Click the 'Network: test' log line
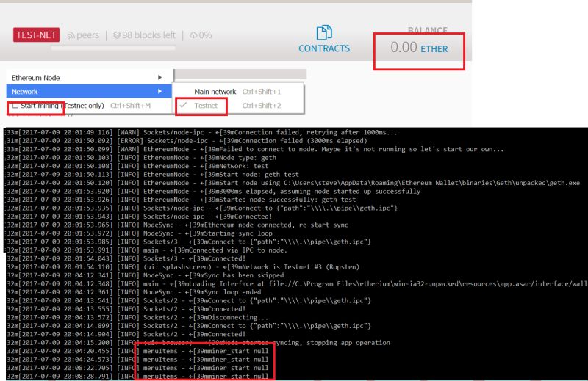 pos(137,166)
